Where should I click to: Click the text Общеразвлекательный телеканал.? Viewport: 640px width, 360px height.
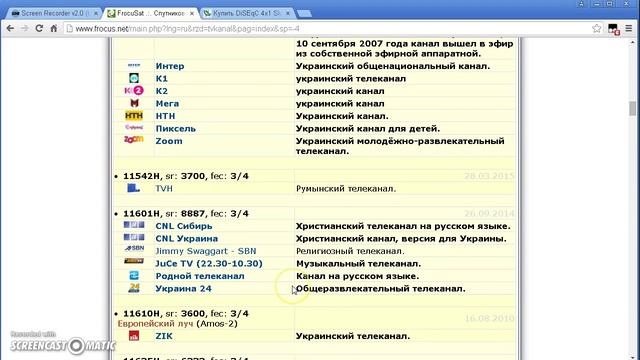point(380,289)
